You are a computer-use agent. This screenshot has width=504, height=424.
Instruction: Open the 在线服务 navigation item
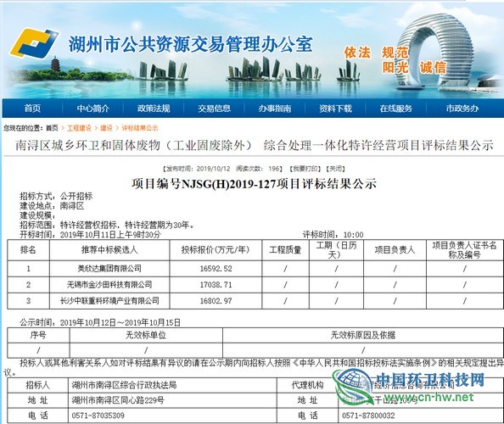(396, 109)
